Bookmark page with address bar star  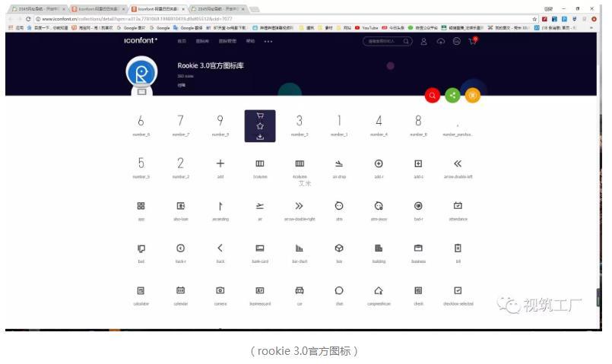534,19
